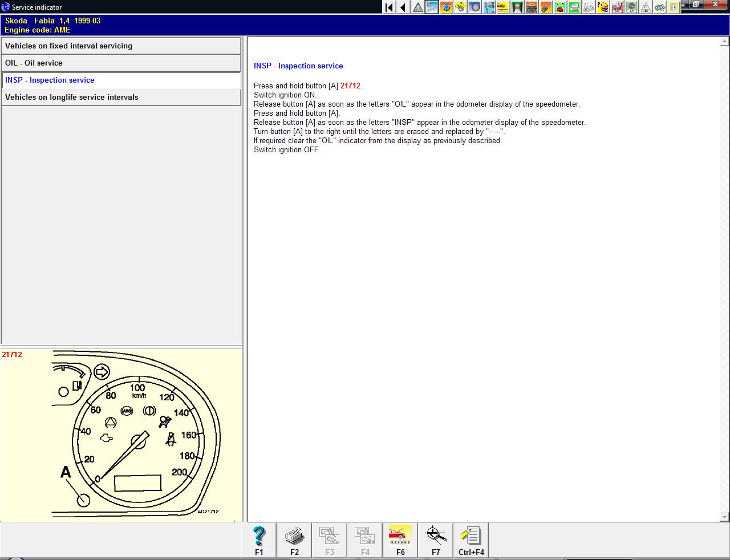Click the scroll up arrow of instructions pane
Viewport: 730px width, 560px height.
(x=724, y=41)
